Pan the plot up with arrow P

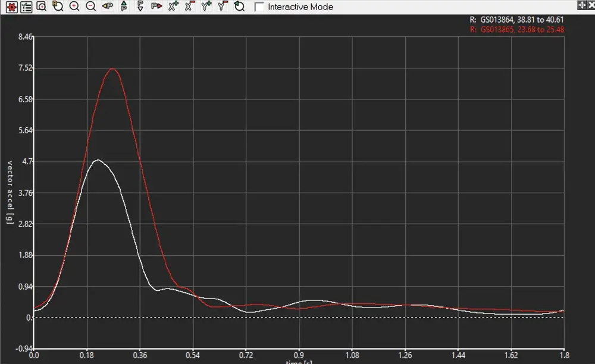(x=124, y=6)
